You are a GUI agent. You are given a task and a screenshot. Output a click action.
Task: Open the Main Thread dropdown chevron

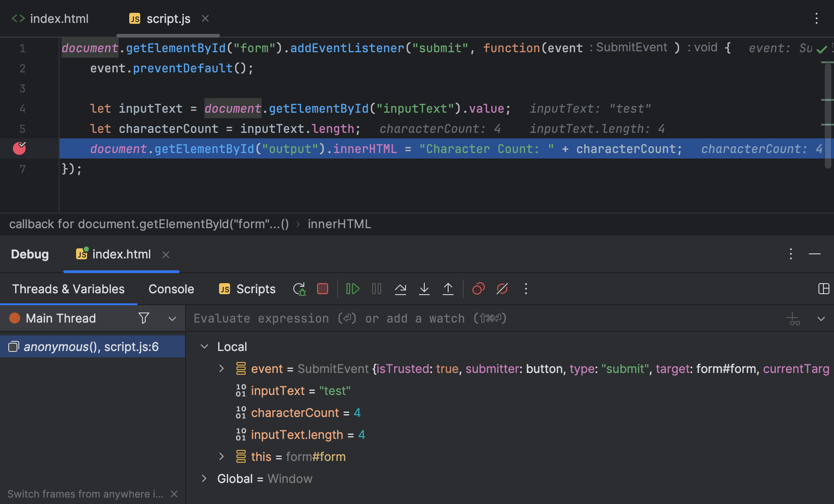click(x=172, y=318)
